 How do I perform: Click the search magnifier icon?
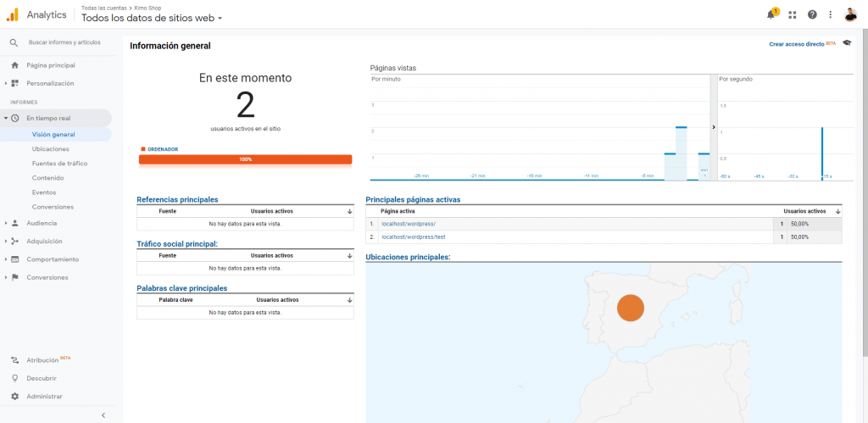coord(14,42)
